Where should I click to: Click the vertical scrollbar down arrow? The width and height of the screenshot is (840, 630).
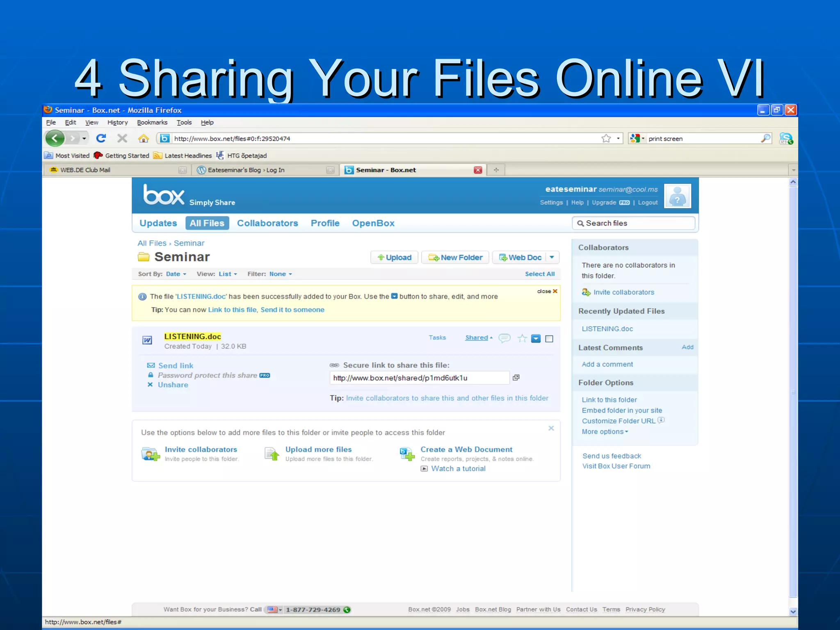coord(793,612)
